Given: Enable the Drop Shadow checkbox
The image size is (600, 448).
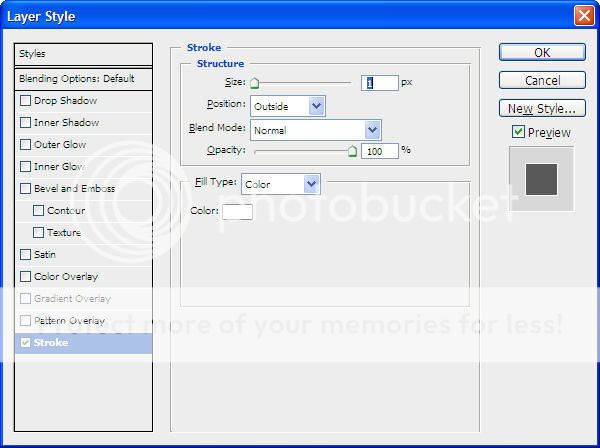Looking at the screenshot, I should 26,101.
